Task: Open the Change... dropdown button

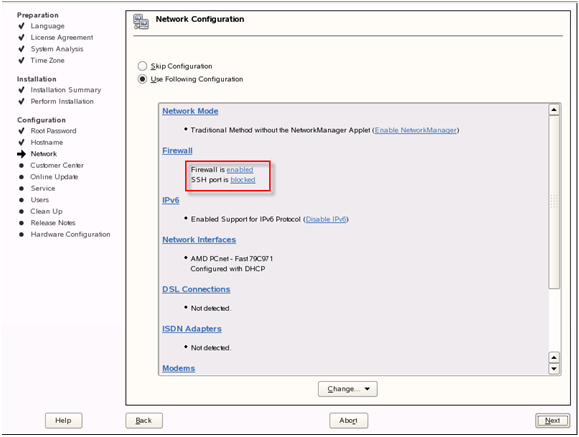Action: tap(347, 389)
